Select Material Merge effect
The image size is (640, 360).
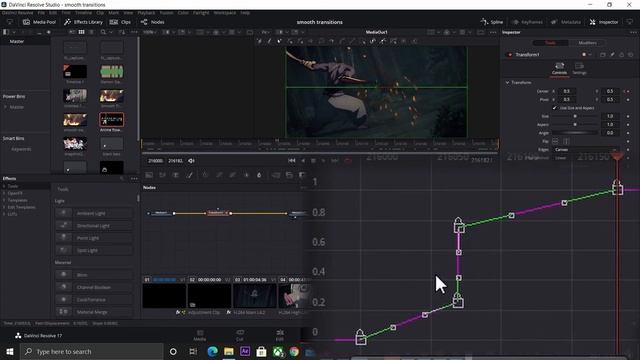[x=94, y=312]
